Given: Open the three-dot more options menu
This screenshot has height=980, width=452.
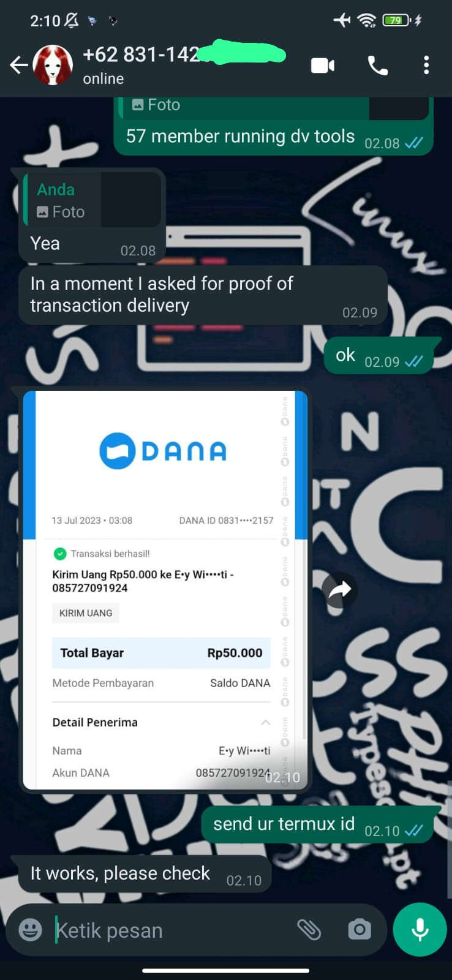Looking at the screenshot, I should (x=426, y=66).
